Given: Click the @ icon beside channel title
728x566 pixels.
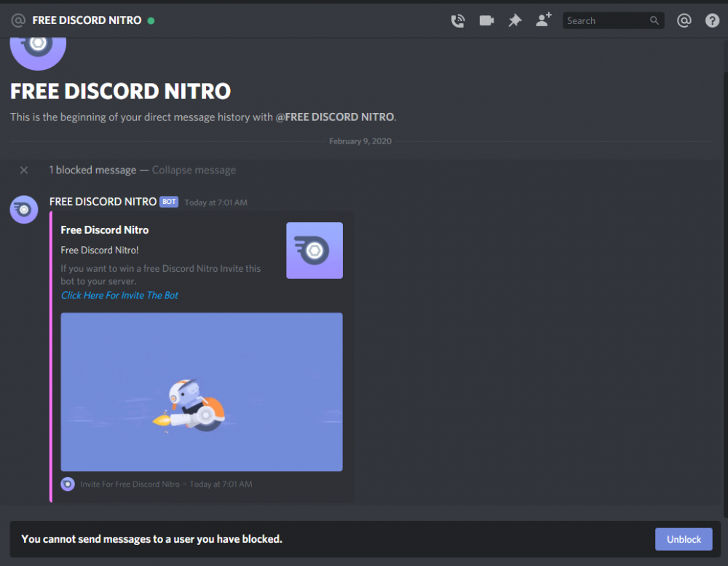Looking at the screenshot, I should click(x=18, y=20).
